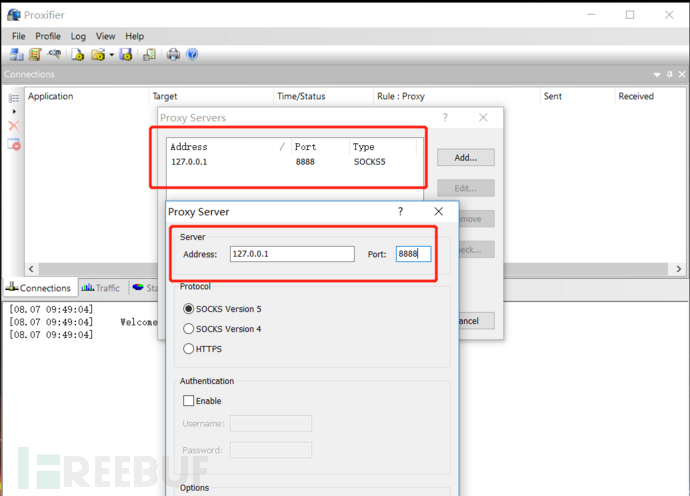Click small play arrow in Connections sidebar
The image size is (690, 496).
point(14,112)
